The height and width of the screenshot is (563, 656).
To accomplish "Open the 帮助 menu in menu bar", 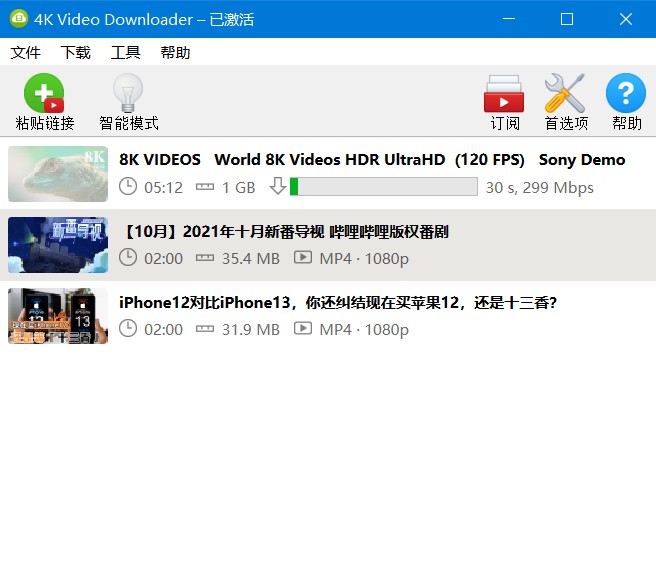I will pyautogui.click(x=175, y=52).
